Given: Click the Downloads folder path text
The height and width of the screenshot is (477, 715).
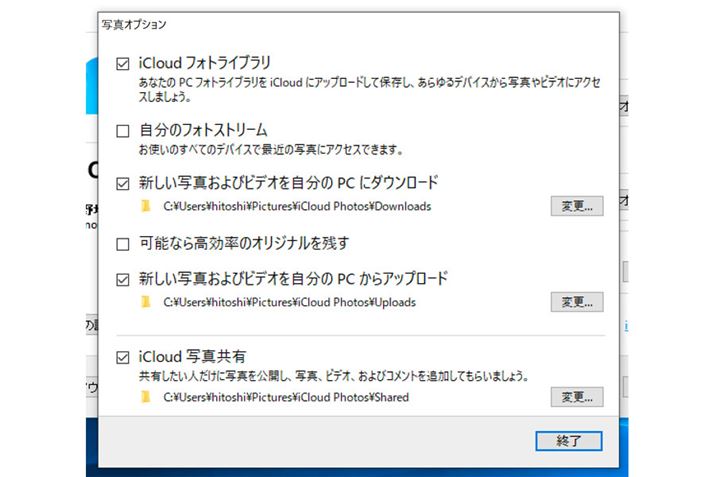Looking at the screenshot, I should click(x=295, y=207).
